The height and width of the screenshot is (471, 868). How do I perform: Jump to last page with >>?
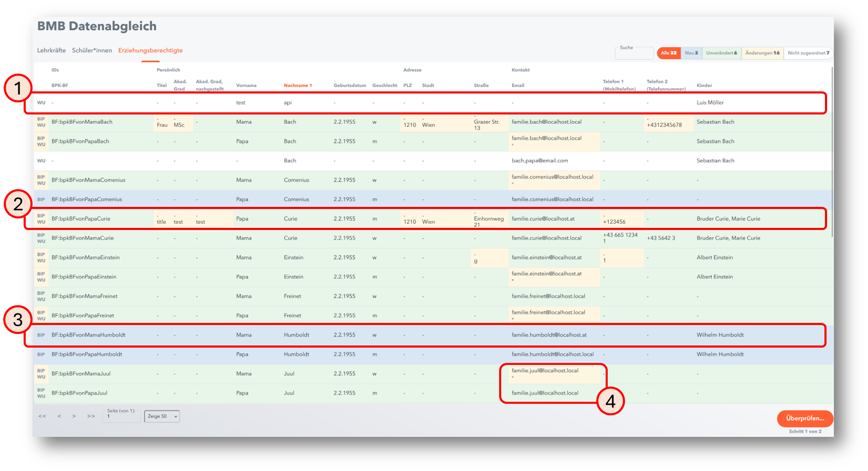pos(91,416)
